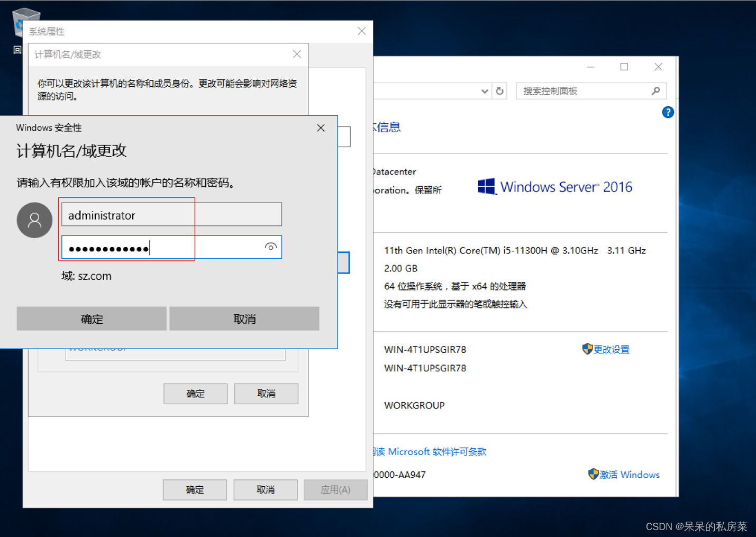Maximize the control panel system window
Screen dimensions: 756x537
click(624, 67)
